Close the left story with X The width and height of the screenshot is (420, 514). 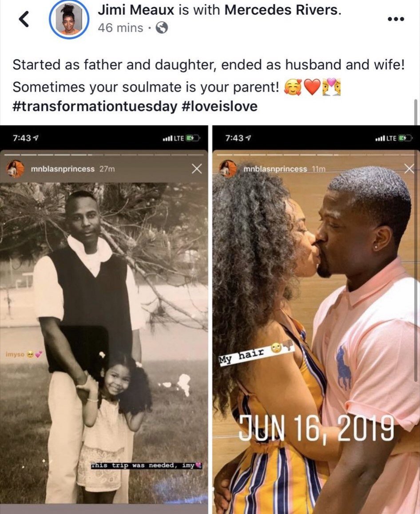point(196,169)
